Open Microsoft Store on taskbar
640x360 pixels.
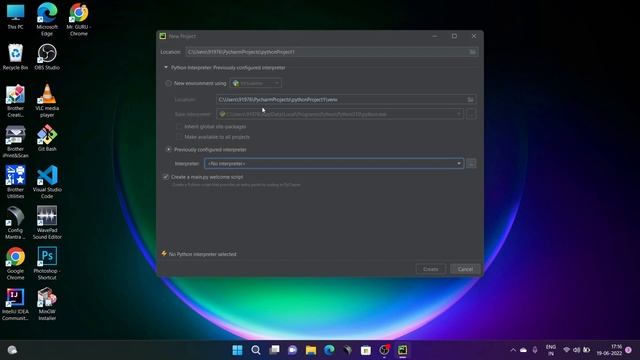pyautogui.click(x=366, y=350)
